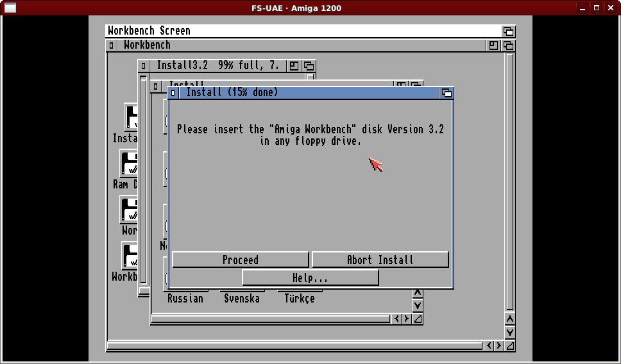Click Install3.2 window depth gadget
This screenshot has width=621, height=364.
pos(309,65)
